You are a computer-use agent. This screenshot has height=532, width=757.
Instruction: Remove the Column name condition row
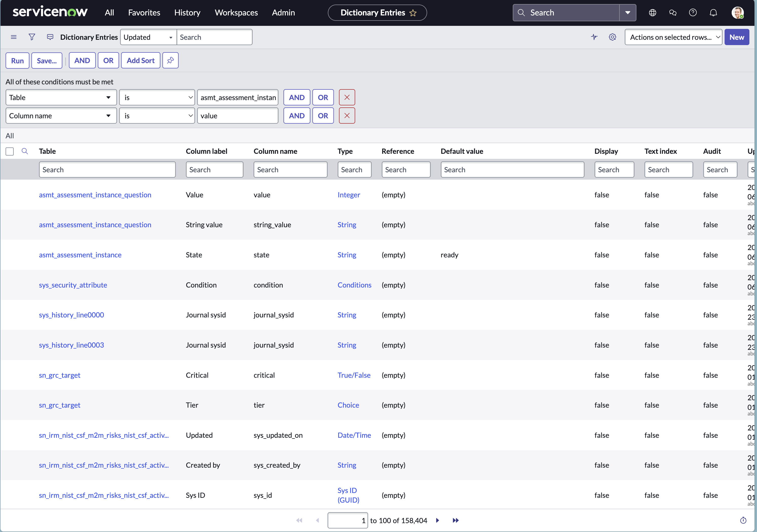pyautogui.click(x=347, y=116)
